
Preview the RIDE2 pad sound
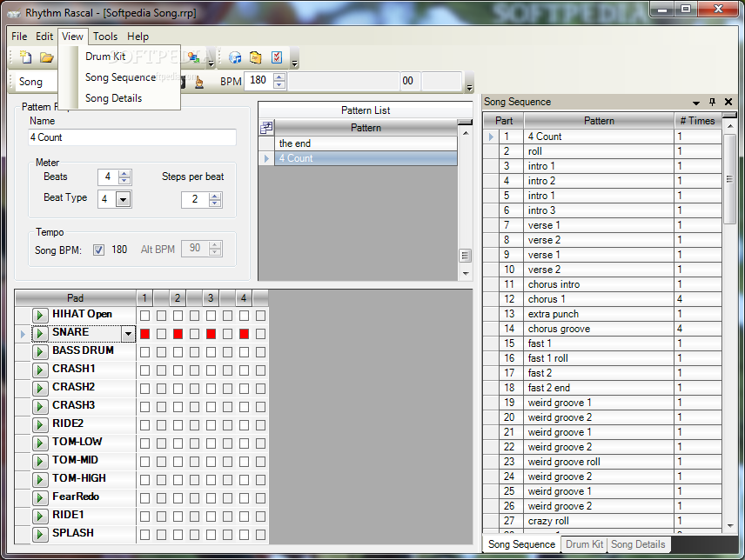[x=40, y=424]
